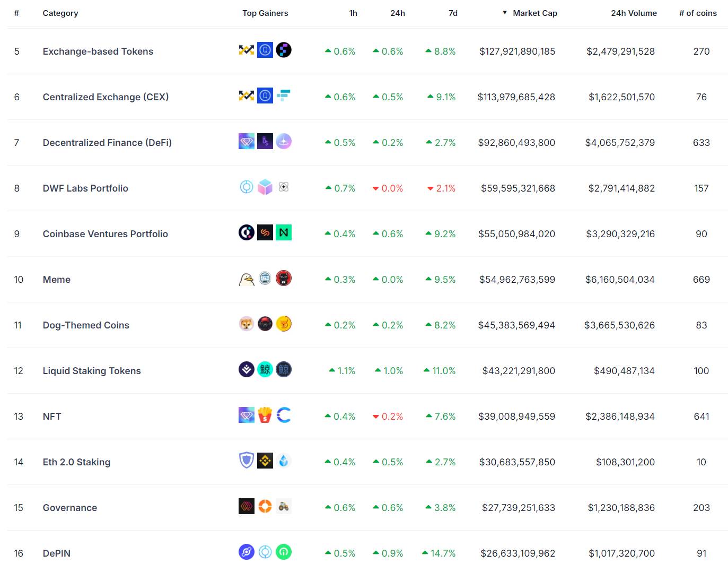Sort by 1h change column header
Screen dimensions: 728x572
(353, 13)
